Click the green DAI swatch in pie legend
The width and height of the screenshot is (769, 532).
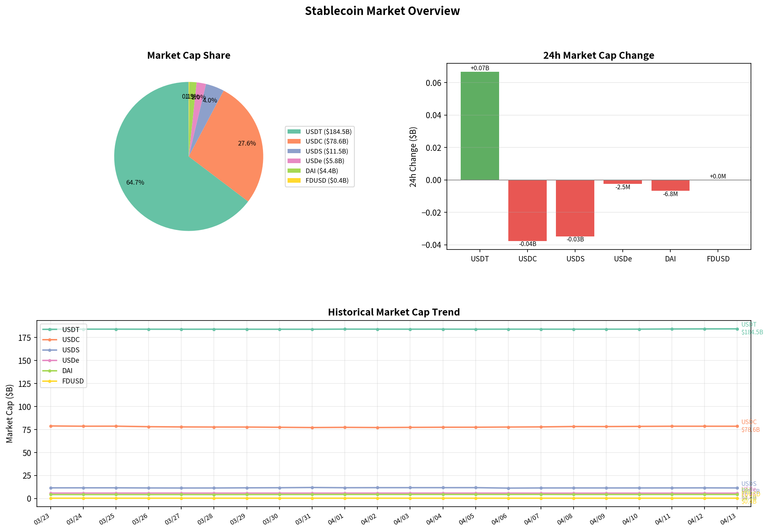294,171
